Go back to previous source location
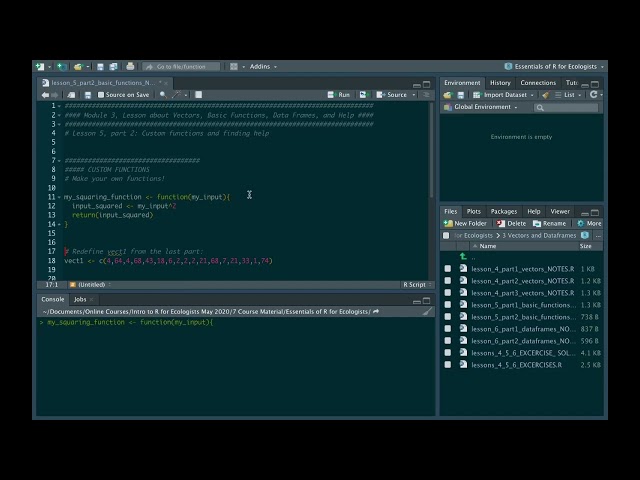 click(45, 95)
